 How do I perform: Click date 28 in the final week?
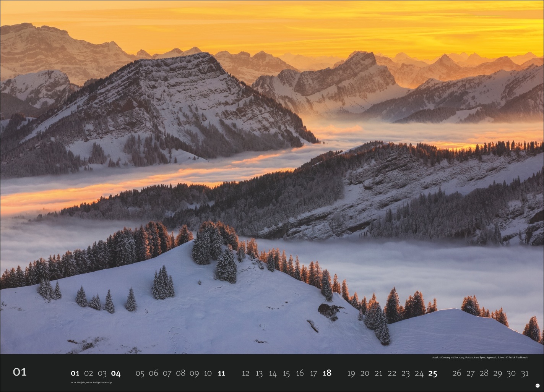point(484,373)
